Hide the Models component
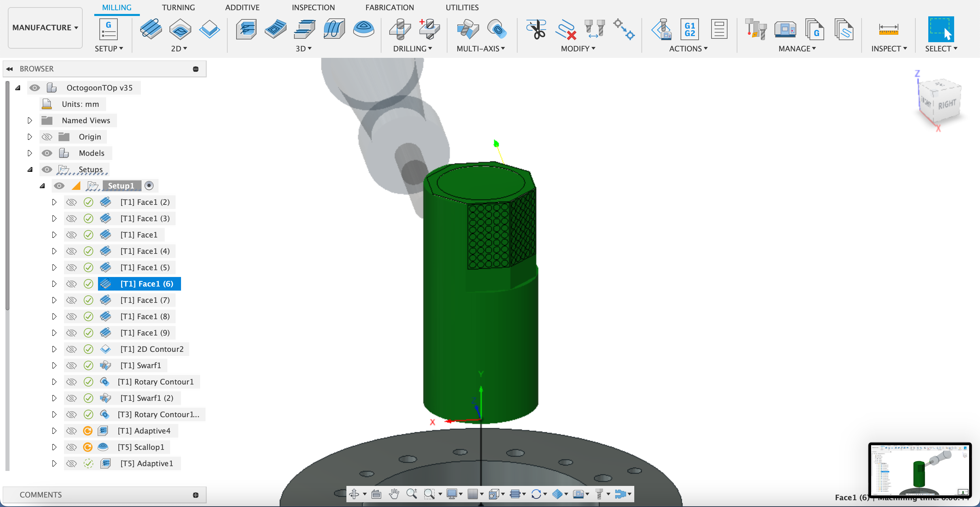This screenshot has height=507, width=980. (47, 153)
